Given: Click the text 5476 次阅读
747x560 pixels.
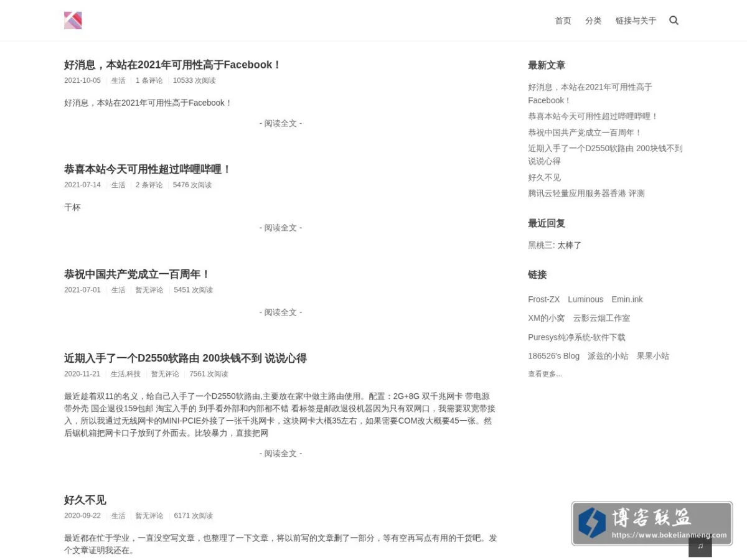Looking at the screenshot, I should point(192,185).
